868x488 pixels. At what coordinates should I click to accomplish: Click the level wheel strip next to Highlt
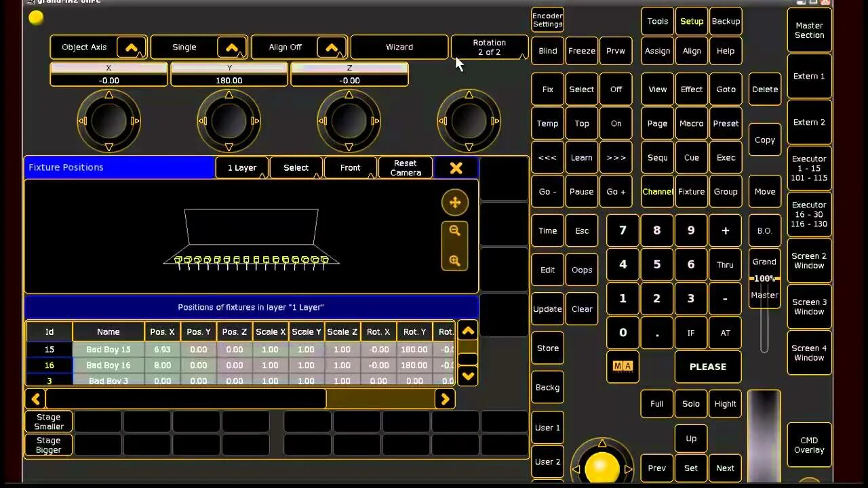click(x=764, y=437)
